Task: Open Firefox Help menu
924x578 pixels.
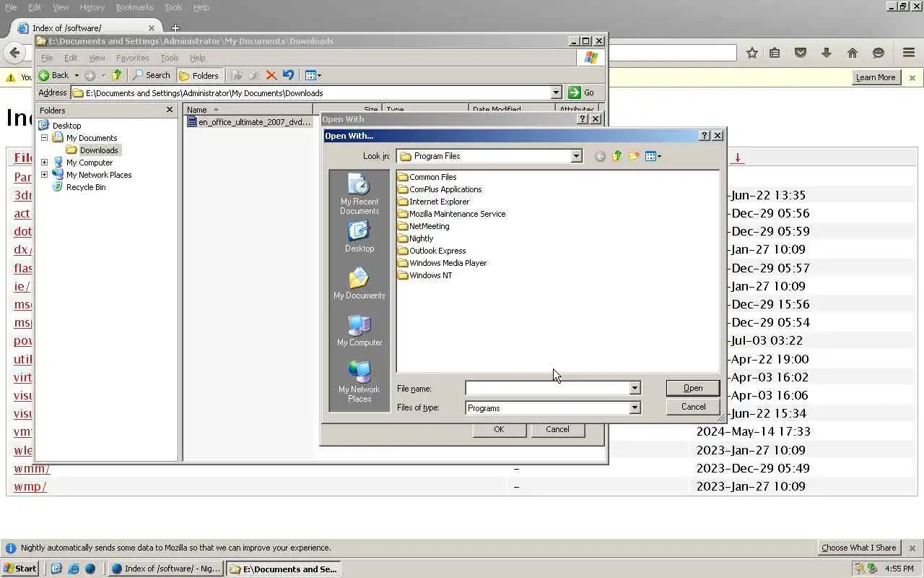Action: click(201, 7)
